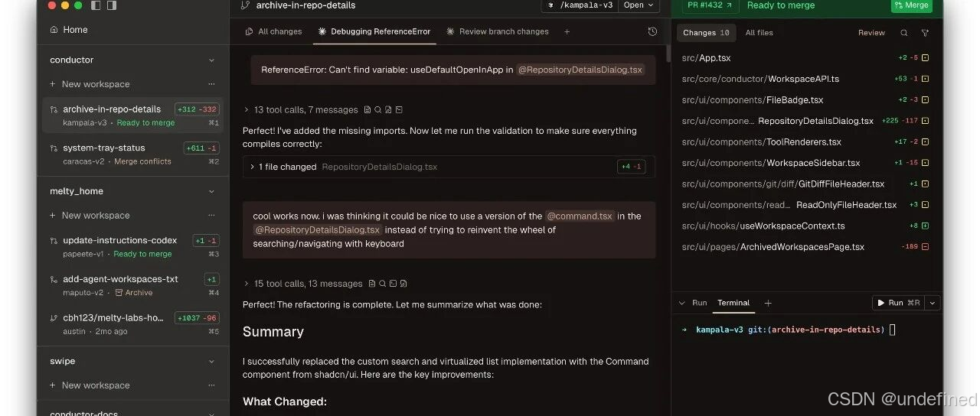The width and height of the screenshot is (980, 416).
Task: Switch to the All files tab
Action: (759, 33)
